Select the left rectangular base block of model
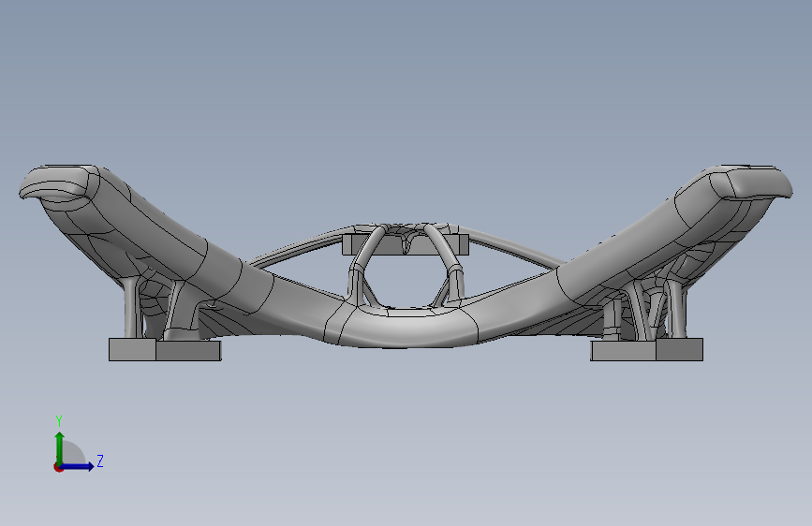 pyautogui.click(x=165, y=350)
